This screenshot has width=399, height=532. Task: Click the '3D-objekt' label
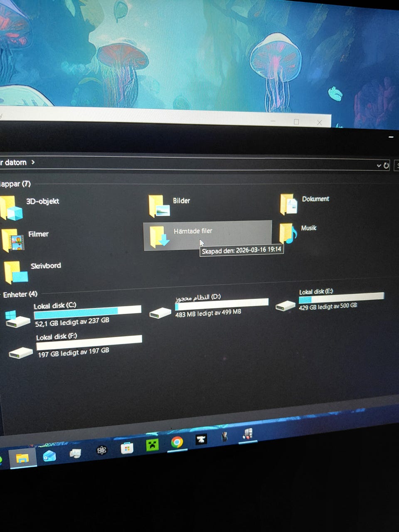(x=42, y=201)
